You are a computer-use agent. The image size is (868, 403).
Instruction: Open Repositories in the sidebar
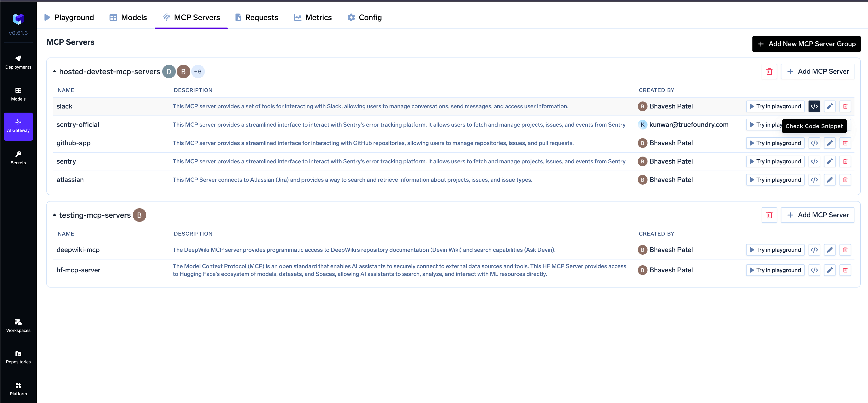click(x=18, y=357)
